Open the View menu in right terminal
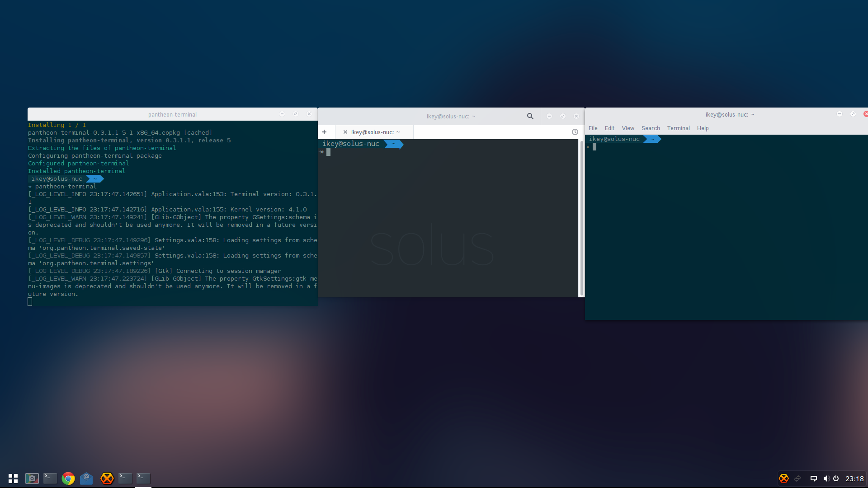This screenshot has width=868, height=488. (x=628, y=128)
